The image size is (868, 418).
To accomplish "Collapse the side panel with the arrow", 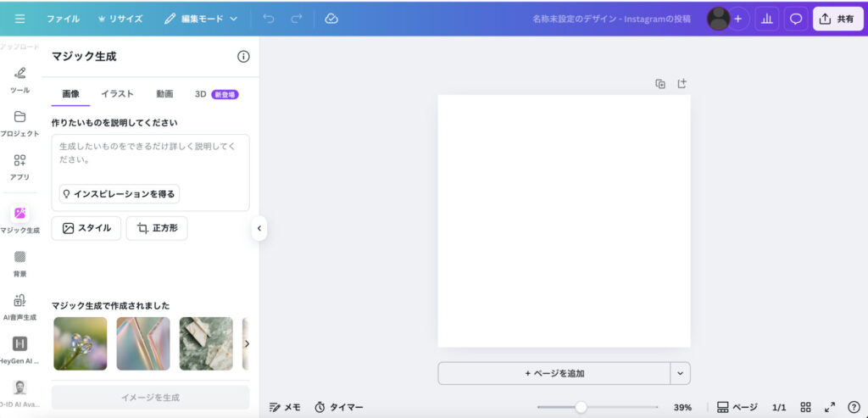I will tap(259, 228).
